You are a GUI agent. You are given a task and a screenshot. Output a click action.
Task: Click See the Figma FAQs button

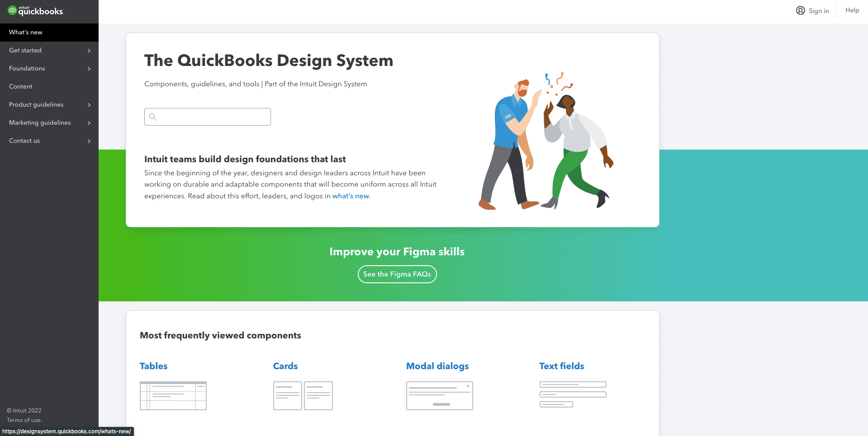point(397,274)
